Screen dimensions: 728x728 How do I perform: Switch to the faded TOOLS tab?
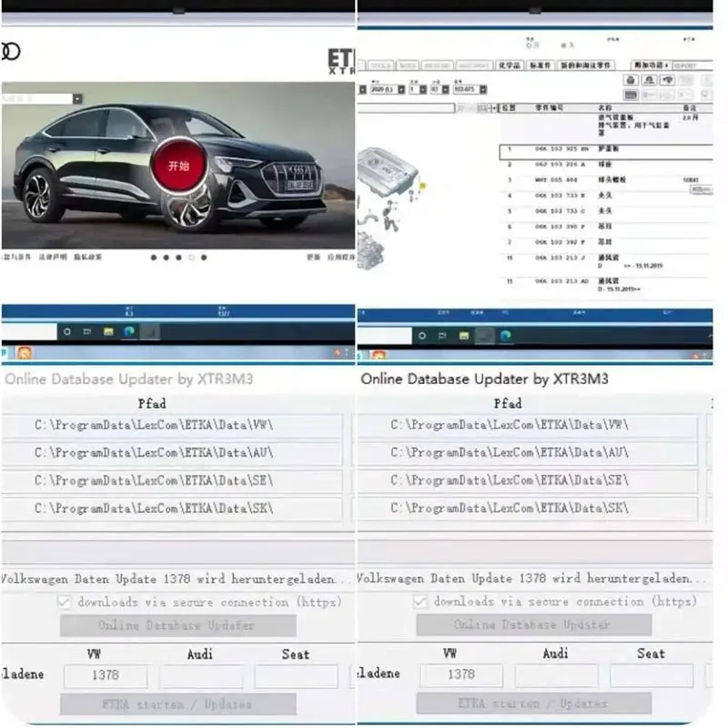pyautogui.click(x=381, y=66)
